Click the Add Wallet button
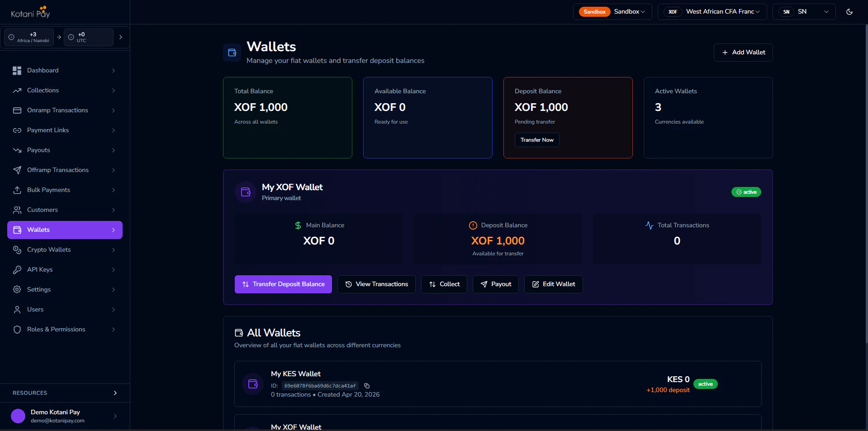The image size is (868, 431). 742,52
